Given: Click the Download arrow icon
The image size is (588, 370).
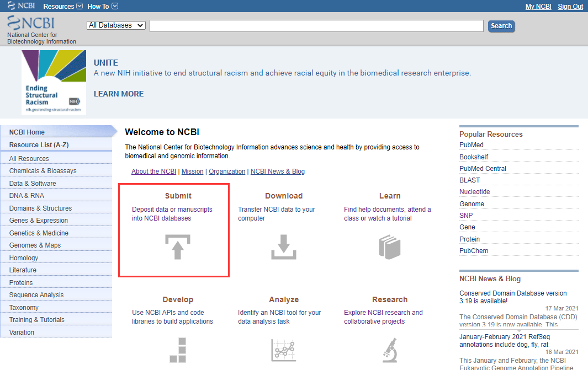Looking at the screenshot, I should coord(284,247).
